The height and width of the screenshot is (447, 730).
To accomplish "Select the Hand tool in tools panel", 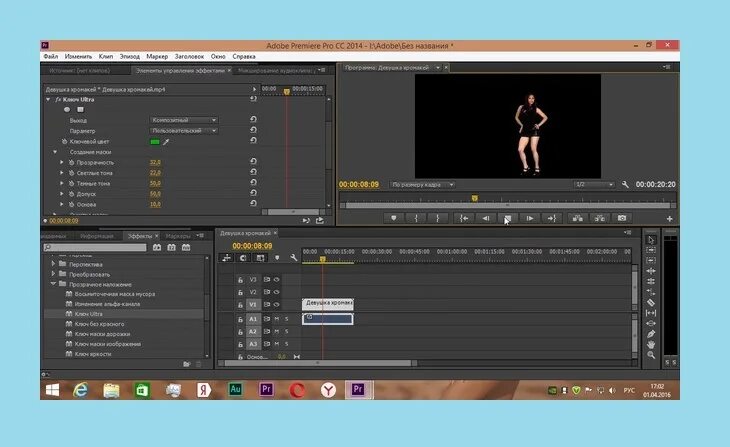I will 651,345.
